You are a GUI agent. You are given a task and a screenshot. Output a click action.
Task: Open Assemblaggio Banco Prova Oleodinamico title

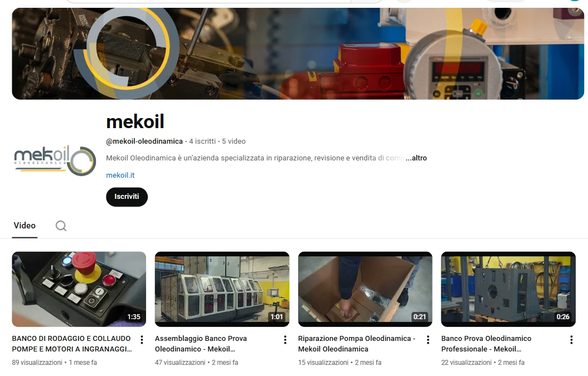coord(201,344)
